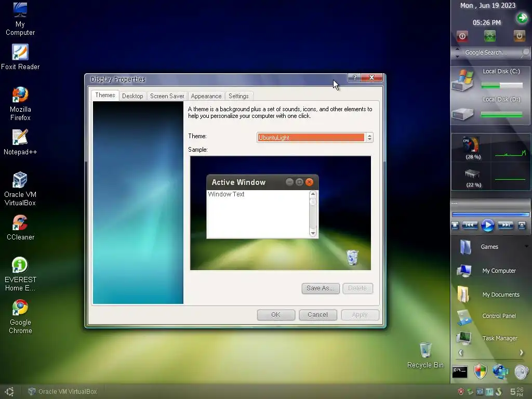Open Local Disk (D:) drive icon
This screenshot has height=399, width=532.
(462, 113)
